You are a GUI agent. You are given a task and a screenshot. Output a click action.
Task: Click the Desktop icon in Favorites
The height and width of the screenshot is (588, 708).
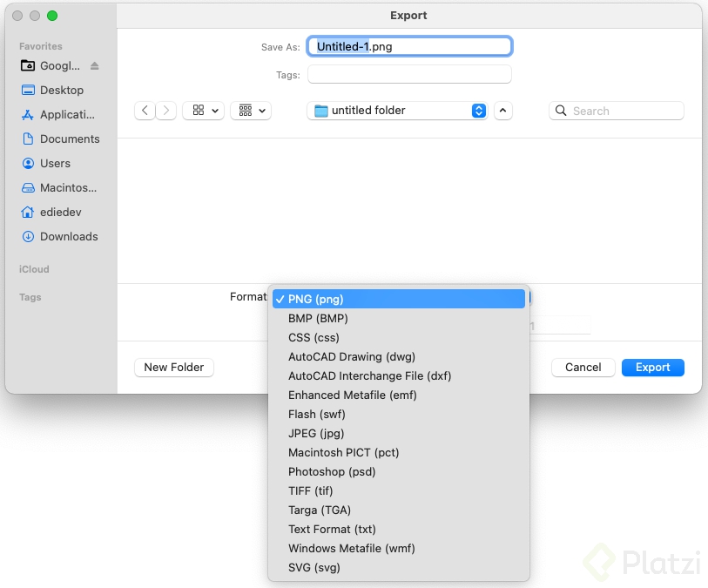pos(28,91)
